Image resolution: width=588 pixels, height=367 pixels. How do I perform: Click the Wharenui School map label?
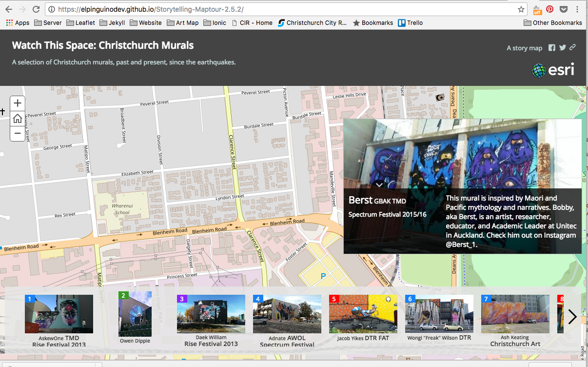coord(121,209)
